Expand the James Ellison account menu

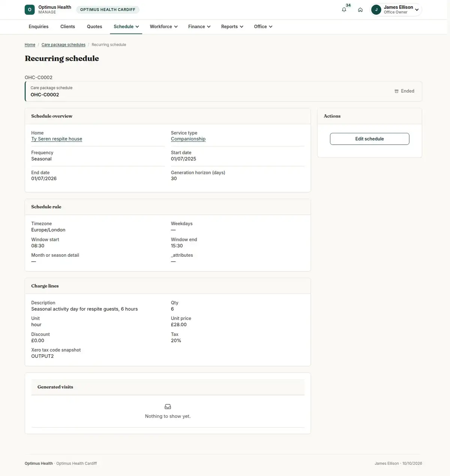tap(396, 10)
